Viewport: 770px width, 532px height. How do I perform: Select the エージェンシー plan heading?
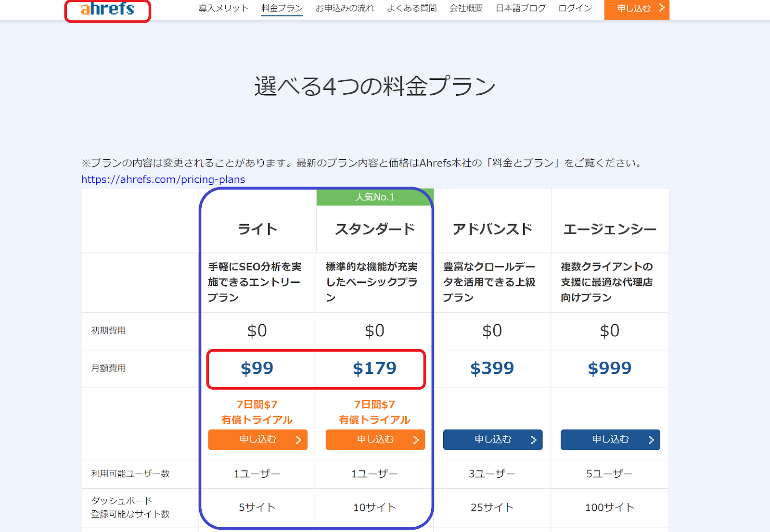coord(610,229)
